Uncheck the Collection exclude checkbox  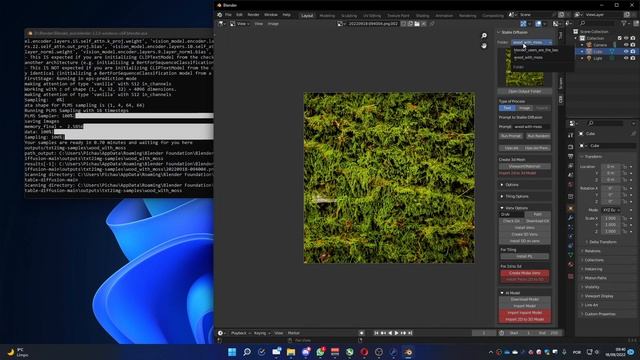pos(619,38)
